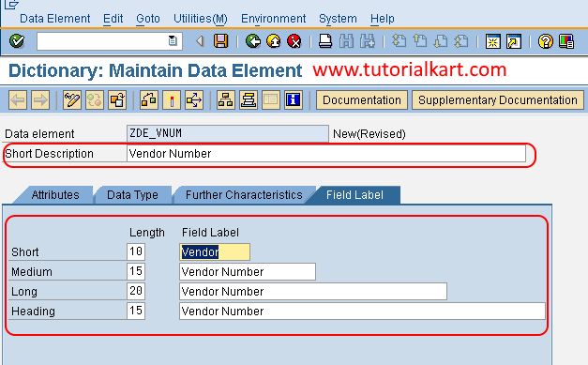Click the Heading field label input
Screen dimensions: 588x365
click(362, 311)
